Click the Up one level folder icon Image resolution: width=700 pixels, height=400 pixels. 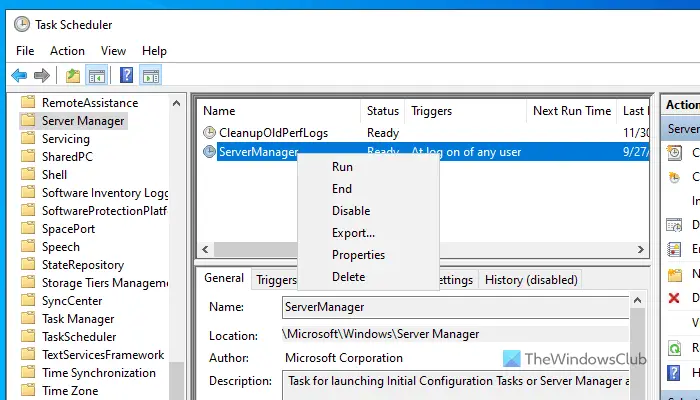pyautogui.click(x=73, y=75)
